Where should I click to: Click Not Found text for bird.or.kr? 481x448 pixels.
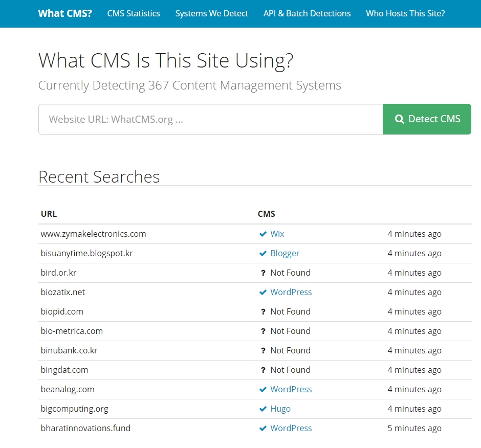pos(290,273)
